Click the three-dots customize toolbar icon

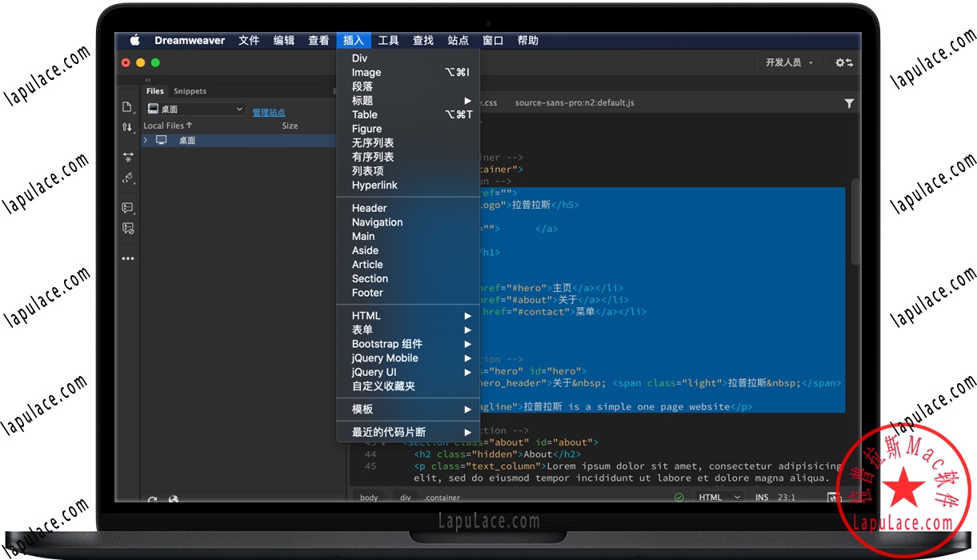pyautogui.click(x=128, y=258)
